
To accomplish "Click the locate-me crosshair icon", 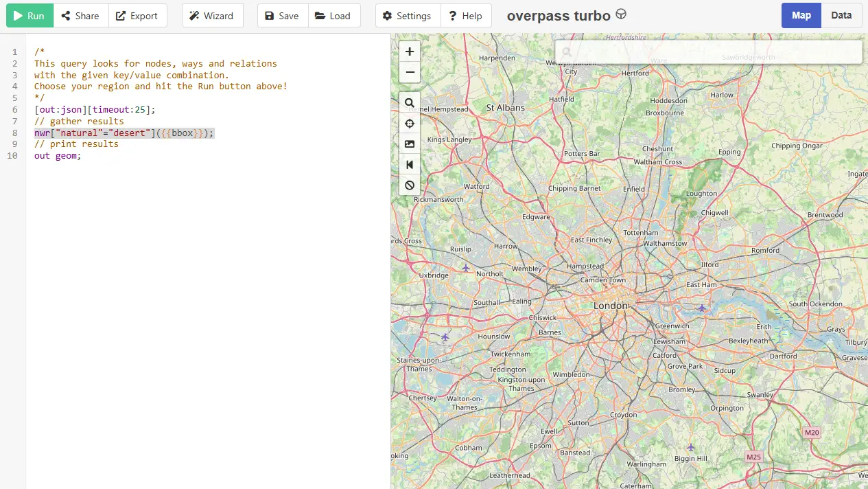I will 410,124.
